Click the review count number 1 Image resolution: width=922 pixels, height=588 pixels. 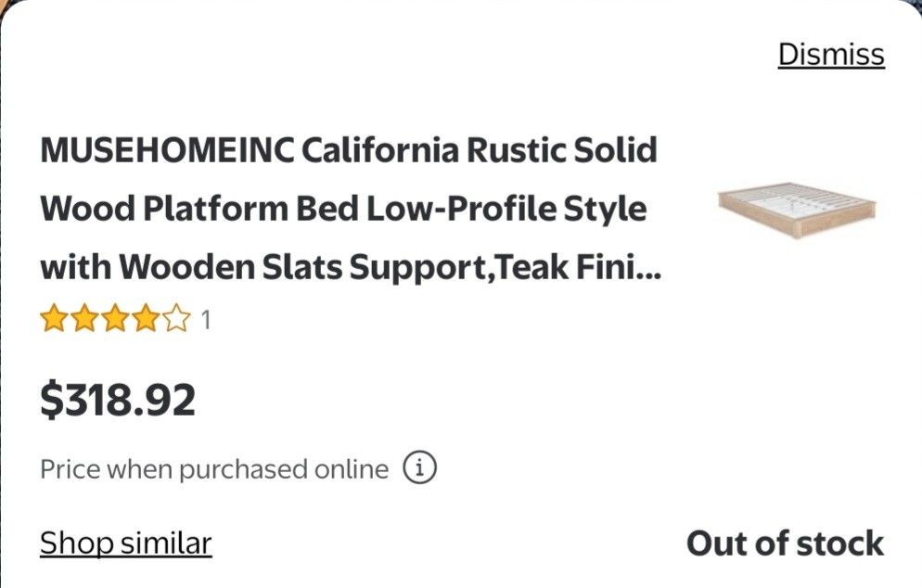206,321
